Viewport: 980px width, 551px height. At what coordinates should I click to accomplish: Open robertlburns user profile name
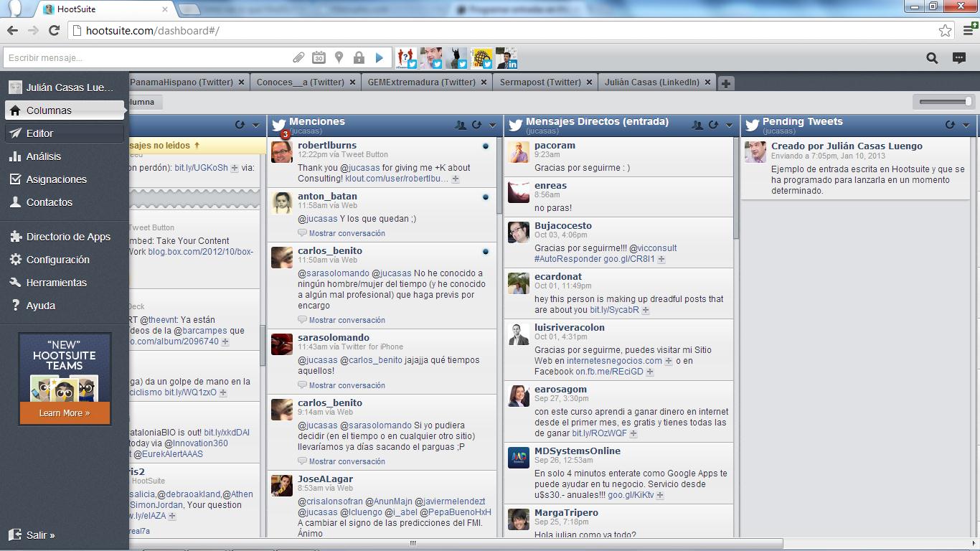[x=327, y=145]
